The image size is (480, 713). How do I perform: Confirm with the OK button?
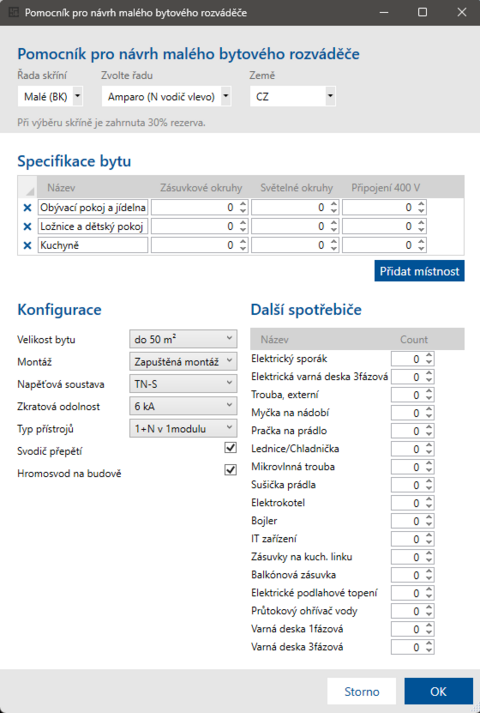click(x=438, y=692)
